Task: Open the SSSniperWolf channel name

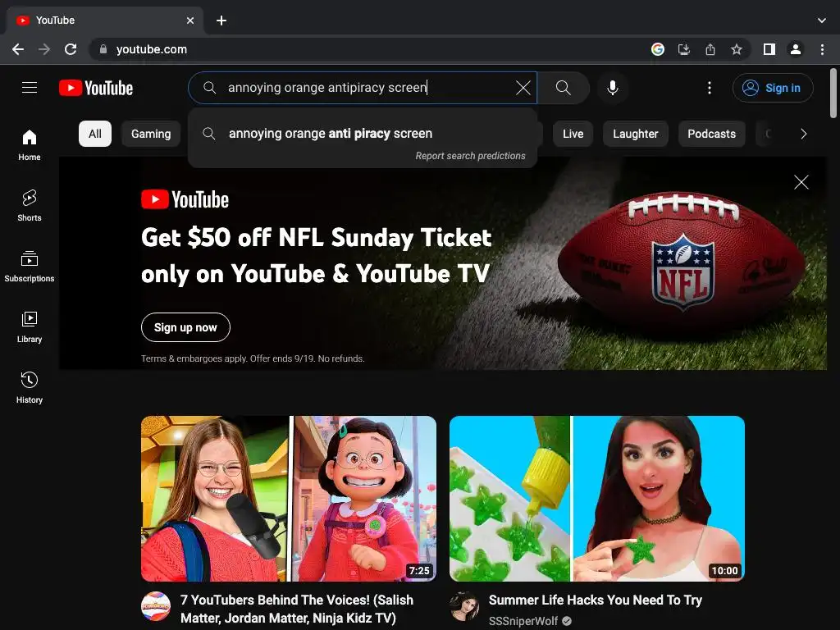Action: [523, 621]
